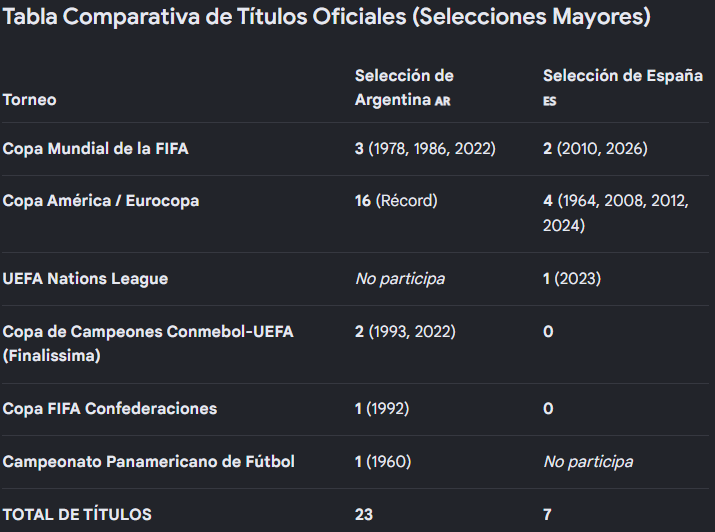Select the Copa de Campeones Conmebol-UEFA label
The height and width of the screenshot is (532, 715).
(148, 344)
